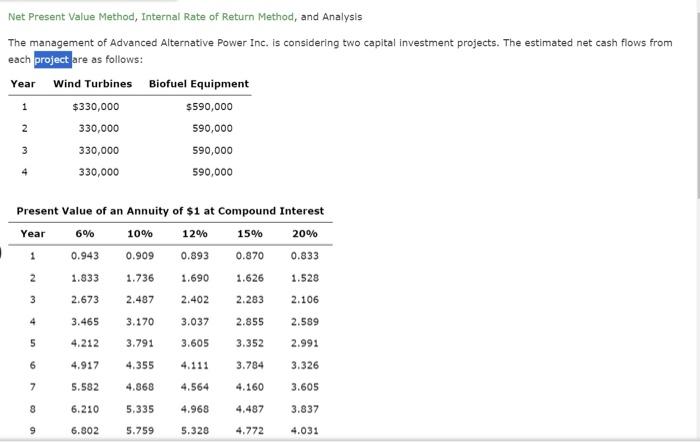
Task: Click the value 2.991 in year 5 row
Action: click(305, 343)
